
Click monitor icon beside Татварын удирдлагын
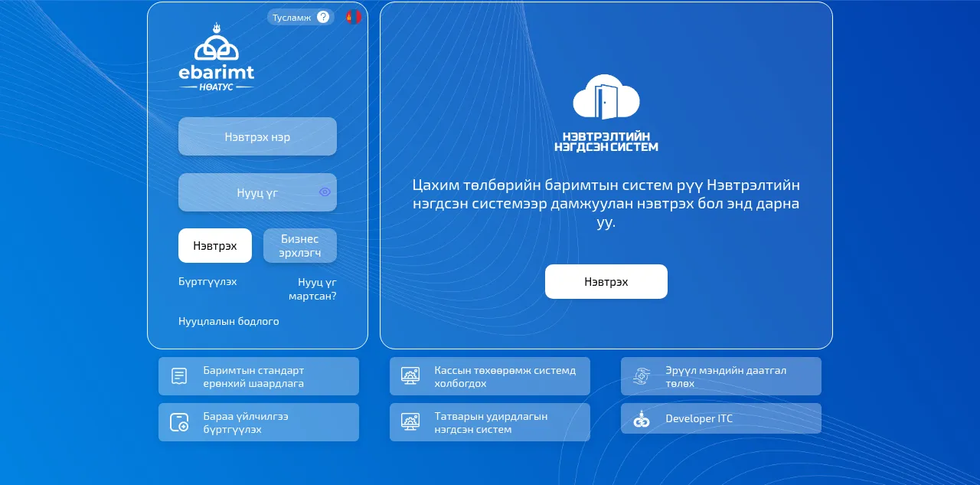tap(410, 422)
